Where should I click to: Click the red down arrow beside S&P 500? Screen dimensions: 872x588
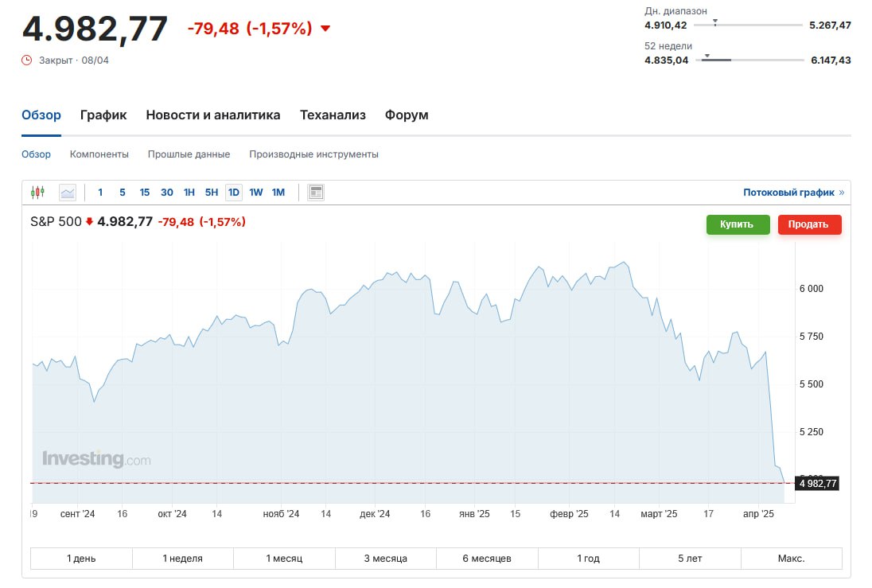point(89,221)
